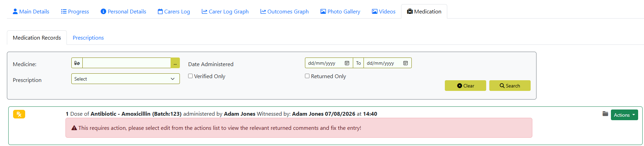
Task: Switch to the Prescriptions tab
Action: point(88,38)
